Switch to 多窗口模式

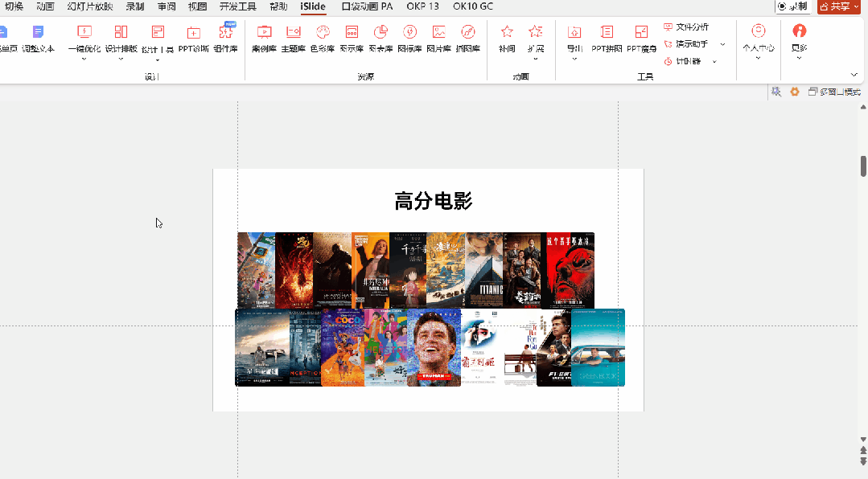tap(835, 92)
